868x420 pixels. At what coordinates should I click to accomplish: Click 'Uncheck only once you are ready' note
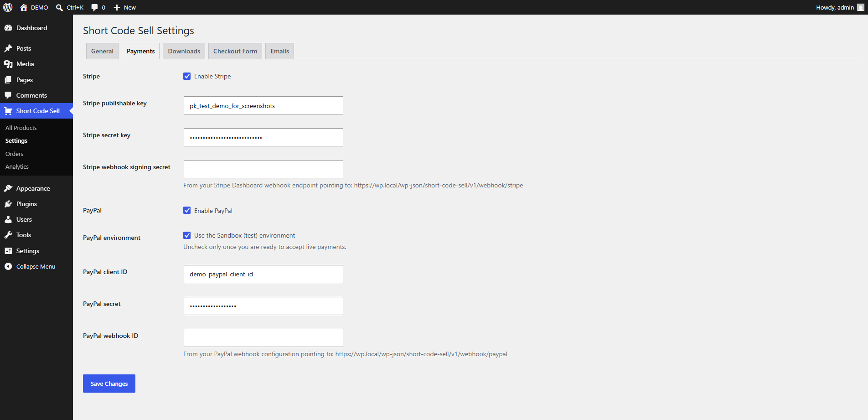264,247
